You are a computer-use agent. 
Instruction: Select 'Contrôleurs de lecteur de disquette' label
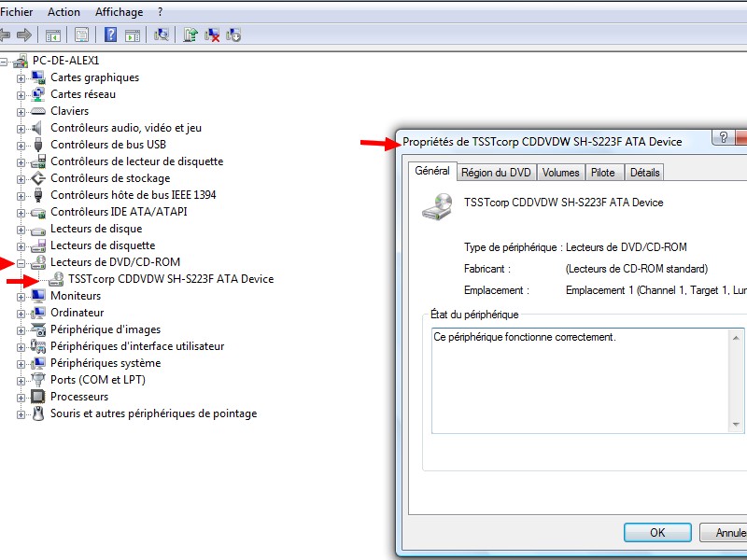tap(137, 161)
